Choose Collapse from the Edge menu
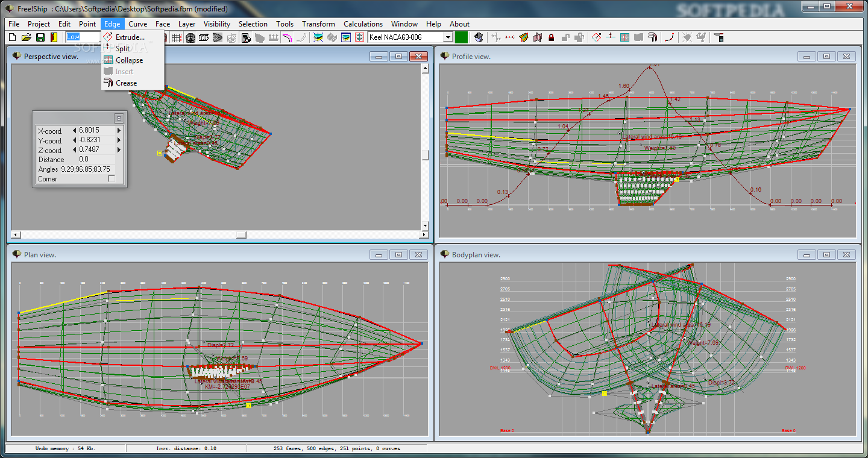Image resolution: width=868 pixels, height=458 pixels. (133, 60)
